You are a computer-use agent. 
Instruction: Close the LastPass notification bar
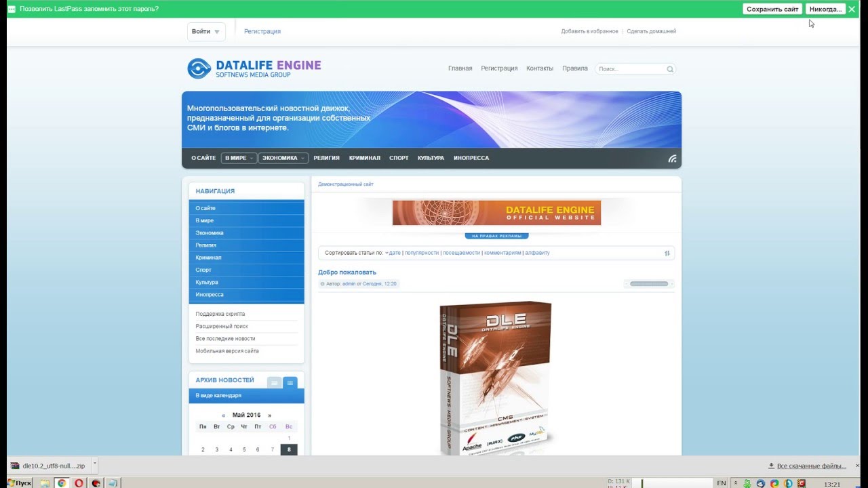tap(852, 9)
